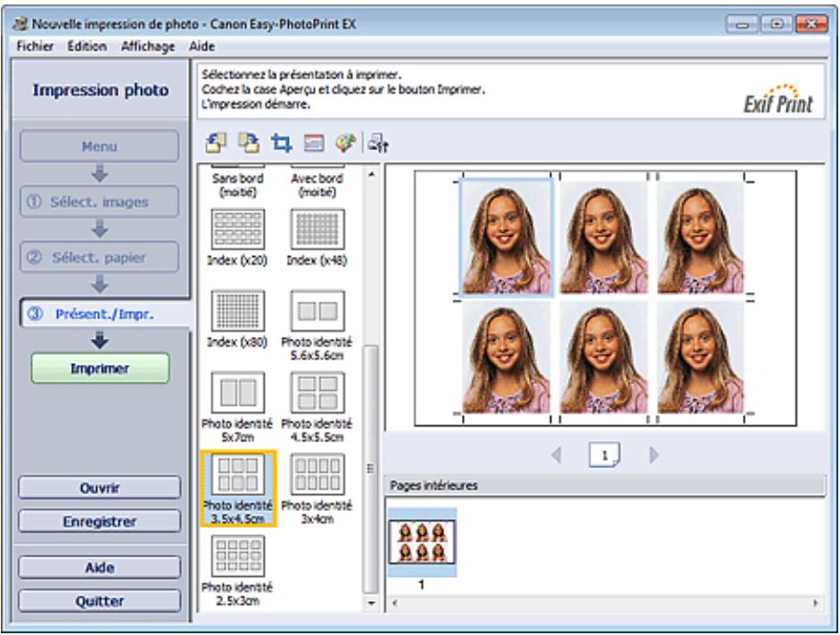Click the Sans bord (moitié) layout label

tap(238, 185)
